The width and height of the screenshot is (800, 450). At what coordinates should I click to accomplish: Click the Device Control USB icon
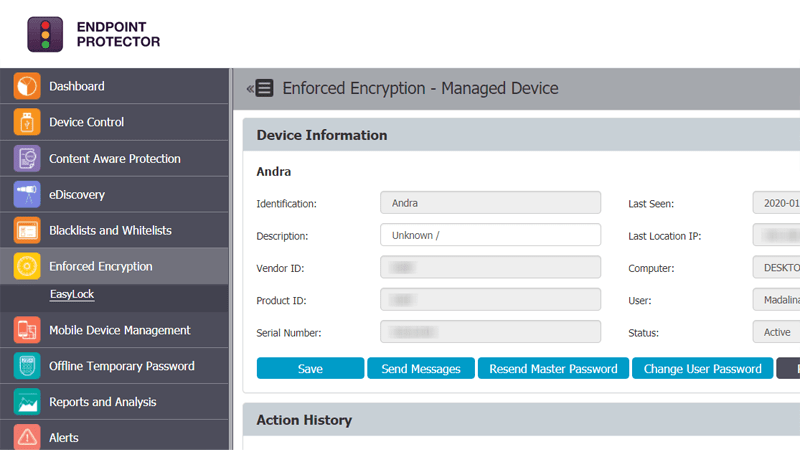[27, 122]
